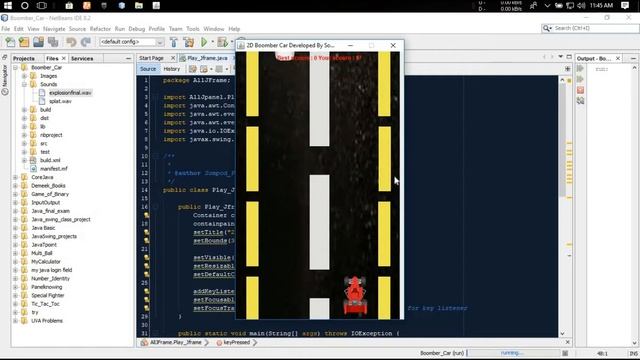Click the Open Project toolbar icon
The width and height of the screenshot is (640, 360).
pos(38,42)
